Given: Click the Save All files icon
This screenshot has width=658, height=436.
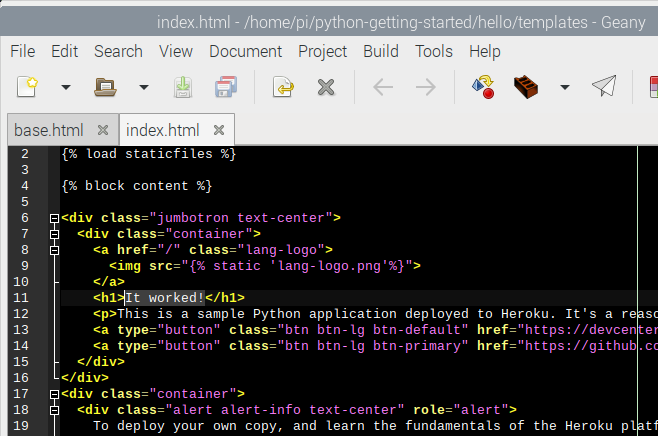Looking at the screenshot, I should 225,88.
